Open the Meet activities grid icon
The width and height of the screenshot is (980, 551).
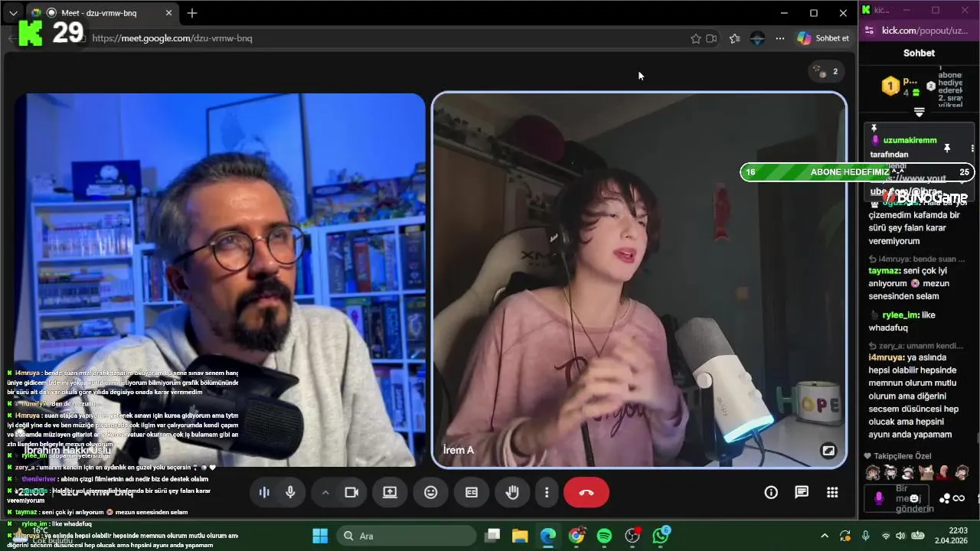832,492
